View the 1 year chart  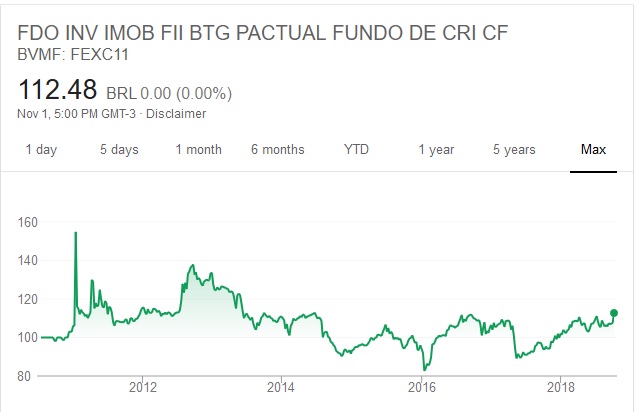pyautogui.click(x=436, y=150)
